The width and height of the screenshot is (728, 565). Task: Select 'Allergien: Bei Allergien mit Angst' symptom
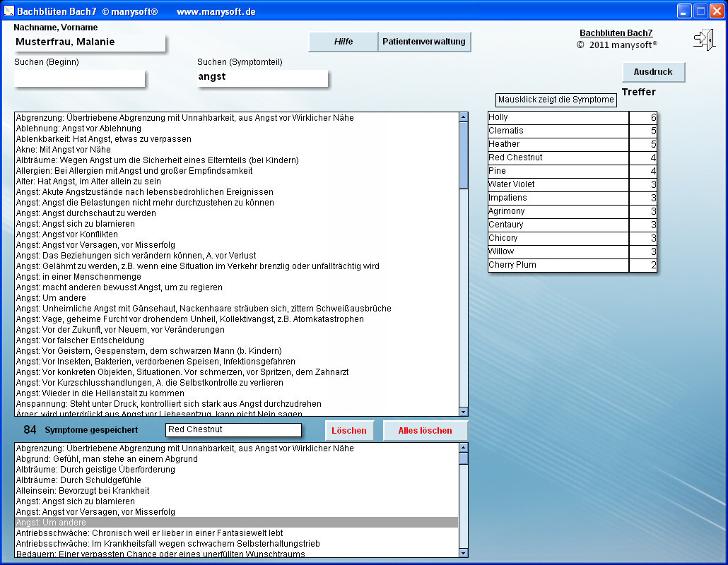coord(237,171)
